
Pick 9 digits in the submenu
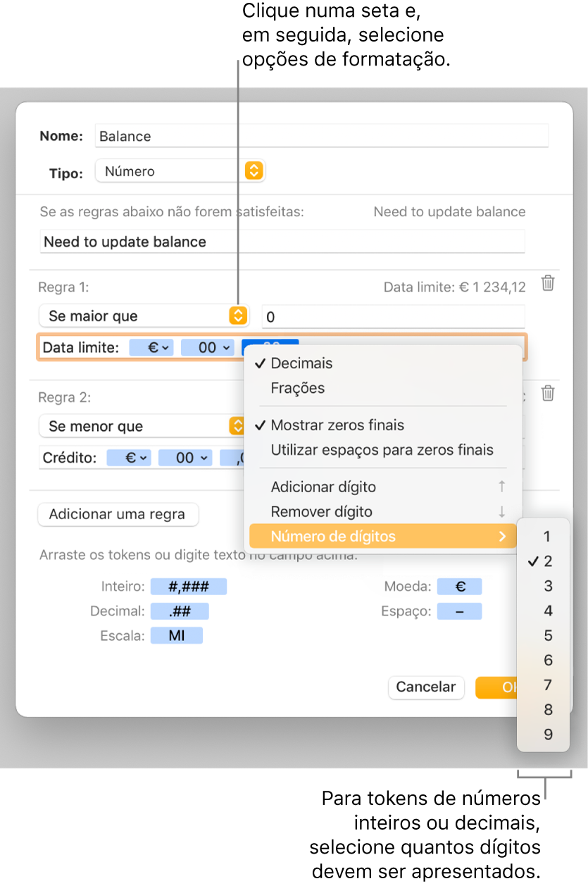tap(544, 735)
